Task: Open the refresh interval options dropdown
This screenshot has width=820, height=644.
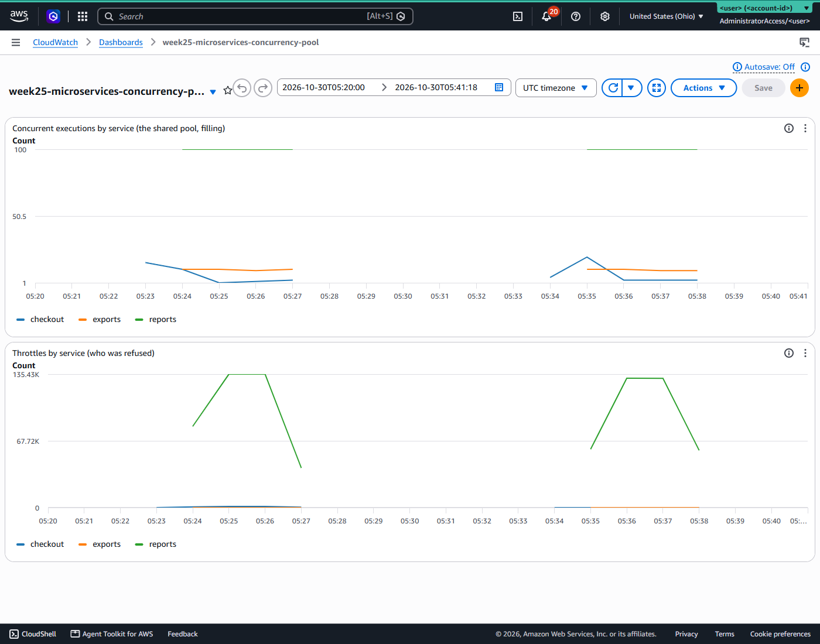Action: [631, 88]
